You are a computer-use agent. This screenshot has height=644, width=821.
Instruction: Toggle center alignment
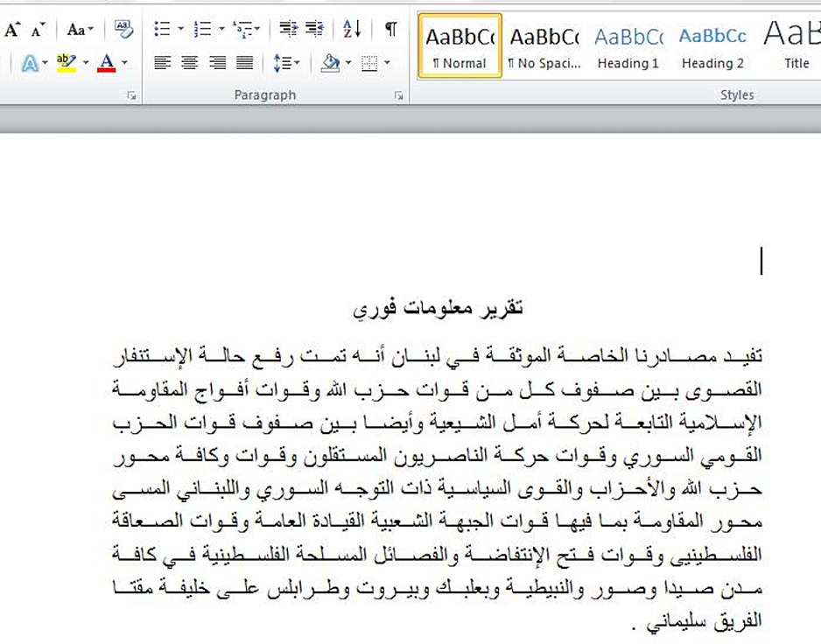coord(189,63)
